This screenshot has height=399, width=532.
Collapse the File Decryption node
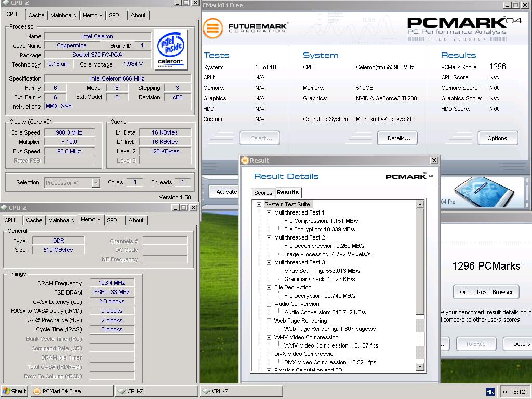pos(269,287)
